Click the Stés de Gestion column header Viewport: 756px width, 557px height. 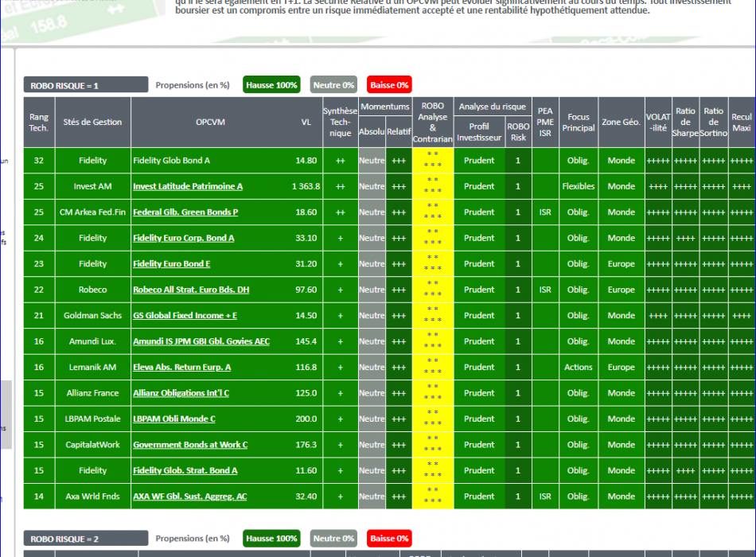pos(92,122)
